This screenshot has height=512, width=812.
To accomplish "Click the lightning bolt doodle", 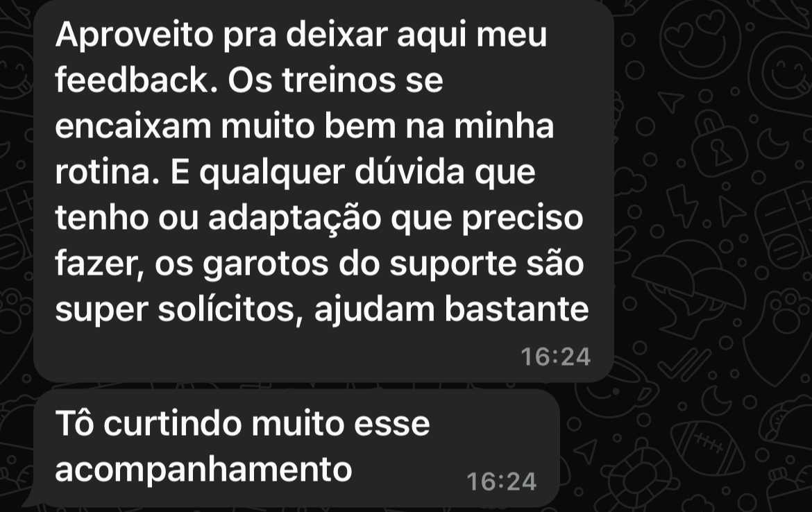I will click(x=681, y=205).
